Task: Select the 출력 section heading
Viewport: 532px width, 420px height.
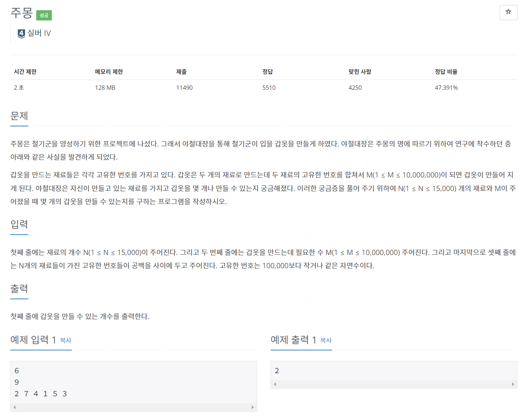Action: point(19,288)
